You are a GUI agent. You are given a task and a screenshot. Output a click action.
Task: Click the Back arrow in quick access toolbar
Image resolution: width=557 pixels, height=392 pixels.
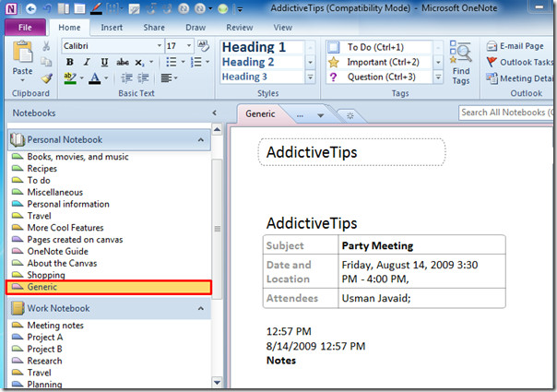point(31,8)
